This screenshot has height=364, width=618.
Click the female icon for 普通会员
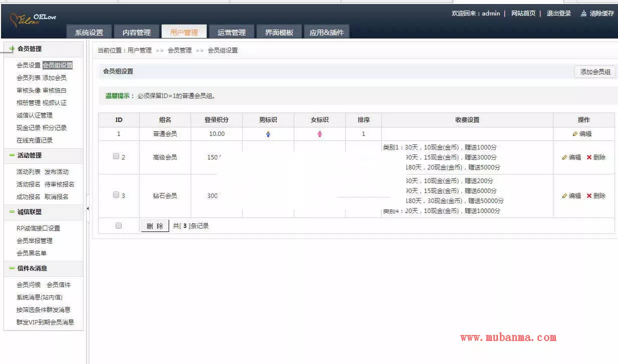point(320,134)
